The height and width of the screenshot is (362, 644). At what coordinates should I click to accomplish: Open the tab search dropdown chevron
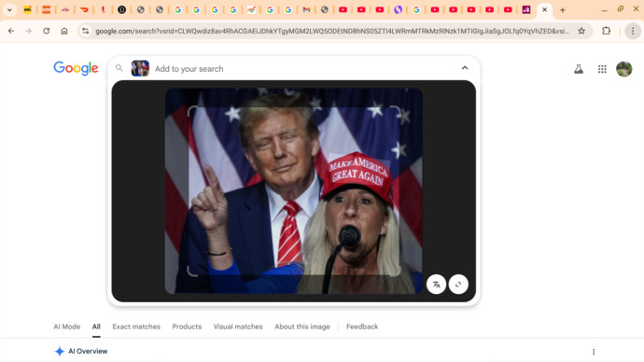pos(9,10)
